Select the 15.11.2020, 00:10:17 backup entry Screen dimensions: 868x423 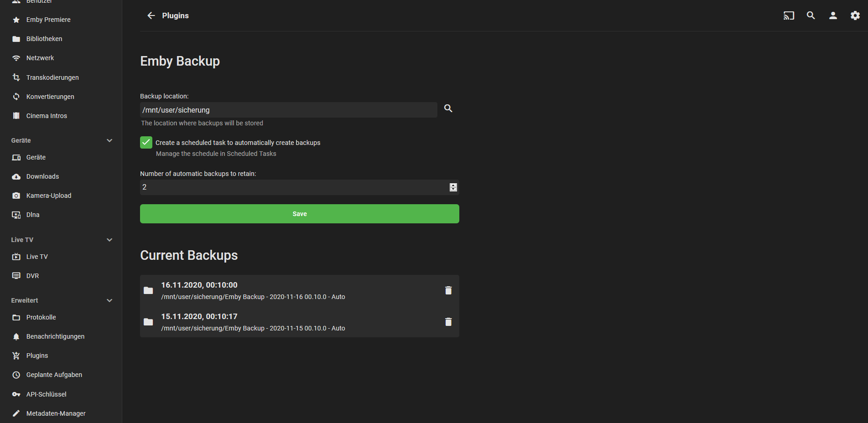coord(300,322)
